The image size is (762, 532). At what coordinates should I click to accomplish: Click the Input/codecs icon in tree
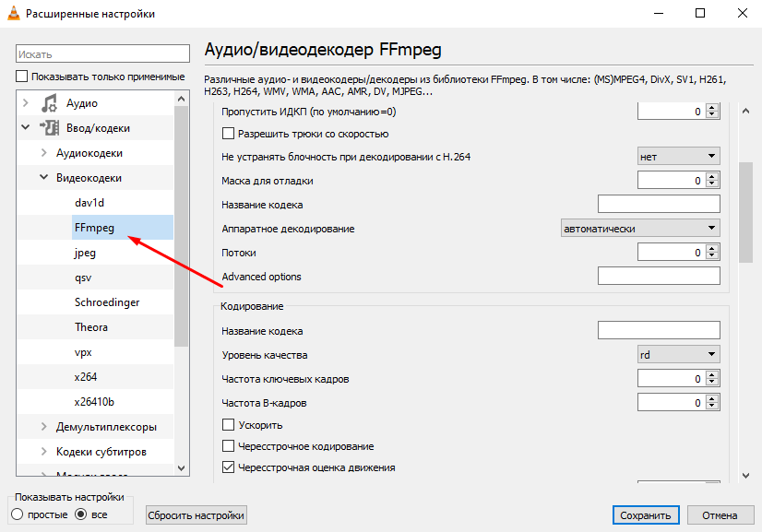pos(50,128)
